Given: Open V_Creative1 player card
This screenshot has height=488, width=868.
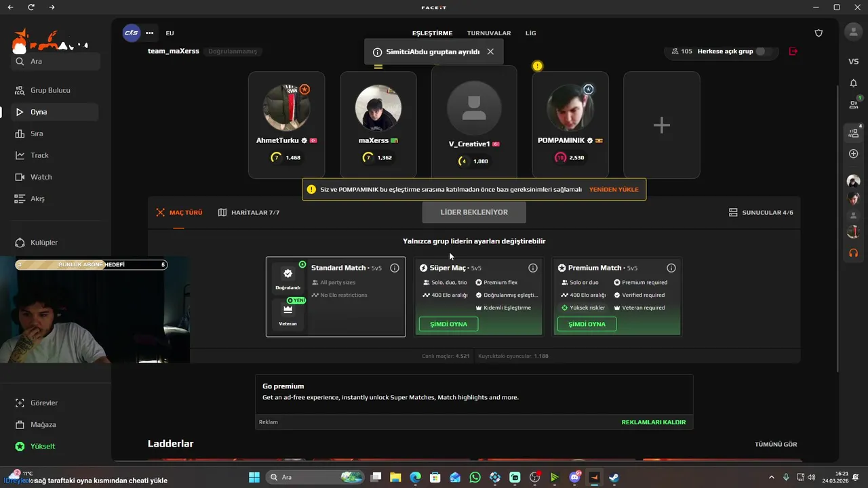Looking at the screenshot, I should pos(474,122).
